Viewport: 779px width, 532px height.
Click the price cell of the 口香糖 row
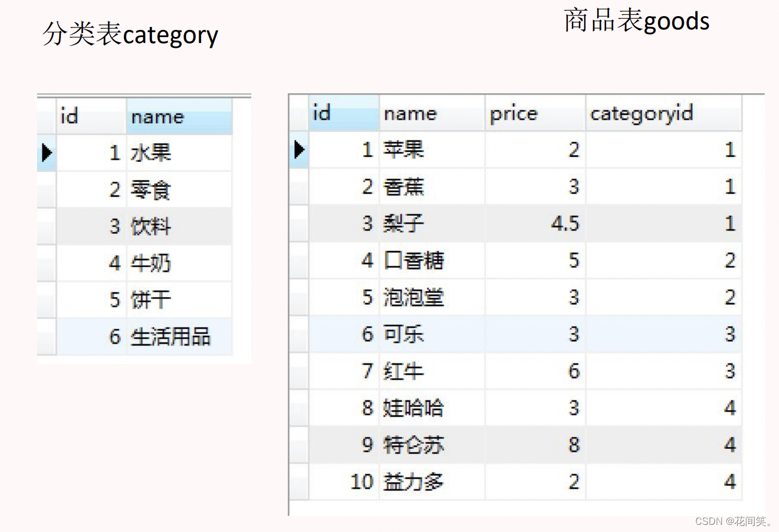click(x=535, y=261)
